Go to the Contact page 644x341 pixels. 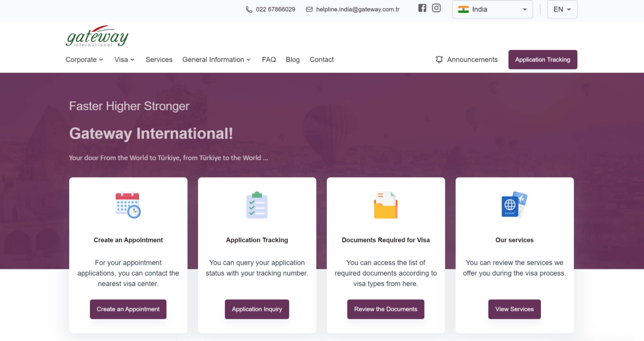point(321,60)
